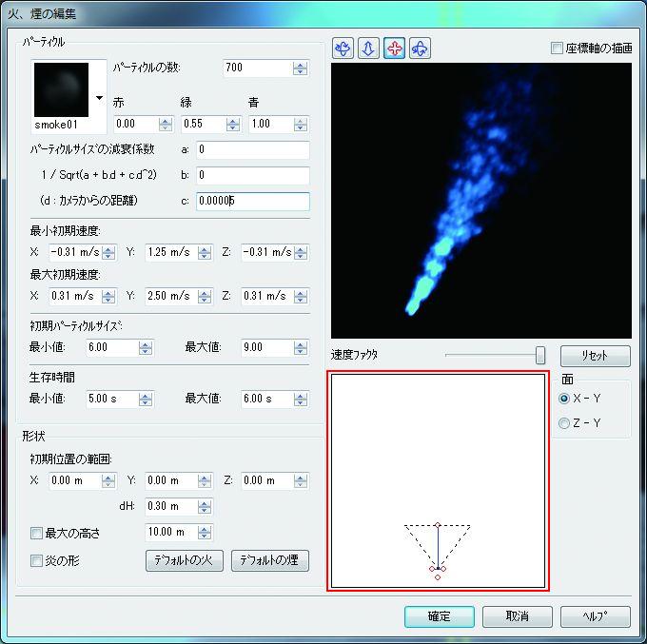Click the 生存時間 最小値 5.00 s spinner
Image resolution: width=647 pixels, height=644 pixels.
click(146, 399)
